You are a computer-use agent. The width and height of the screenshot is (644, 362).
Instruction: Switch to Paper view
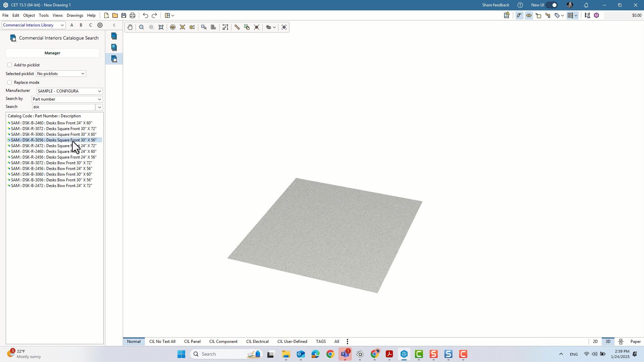point(636,342)
